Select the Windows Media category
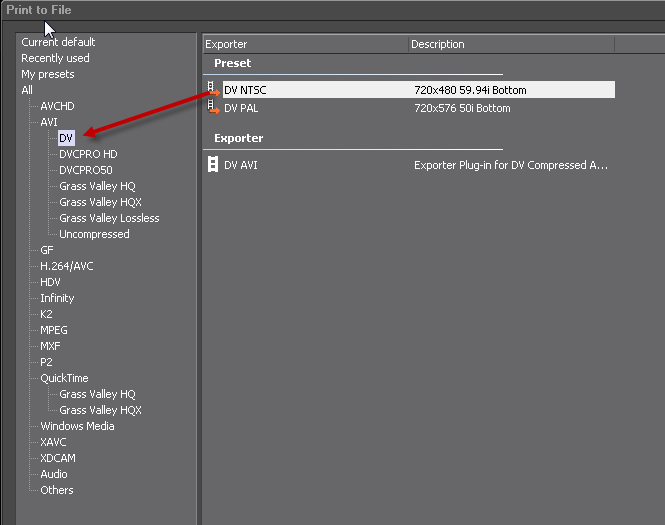Image resolution: width=665 pixels, height=525 pixels. (77, 426)
